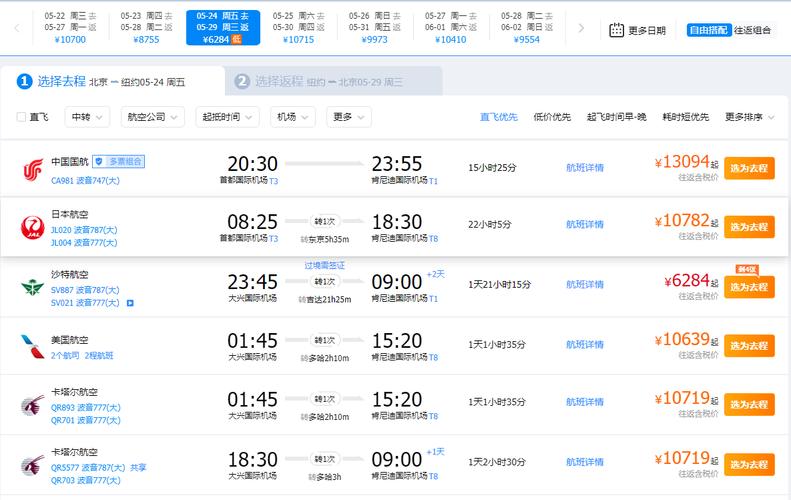The image size is (791, 500).
Task: Choose 选为去程 for American Airlines ¥10639
Action: (749, 346)
